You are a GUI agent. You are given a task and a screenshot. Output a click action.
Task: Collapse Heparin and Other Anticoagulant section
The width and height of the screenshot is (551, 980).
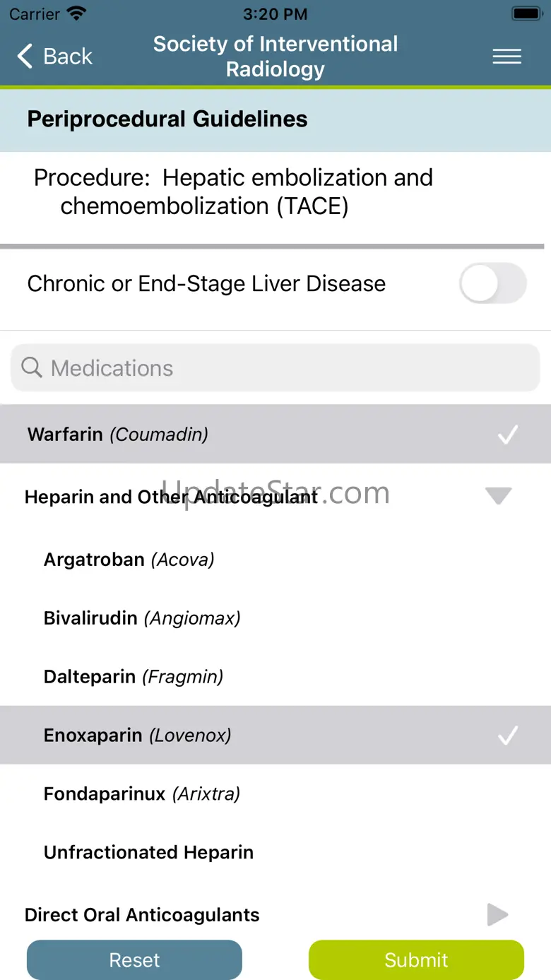coord(498,496)
